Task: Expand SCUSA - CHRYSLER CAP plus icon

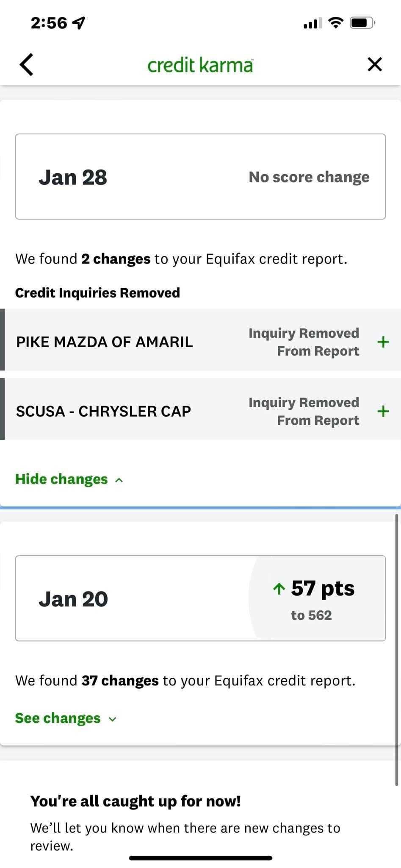Action: click(383, 411)
